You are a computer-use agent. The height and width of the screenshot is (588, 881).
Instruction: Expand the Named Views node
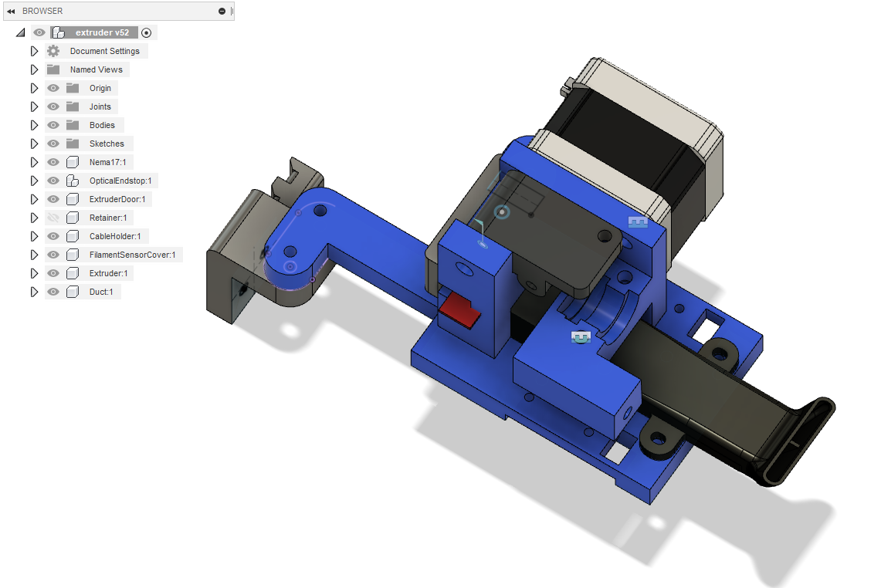click(34, 69)
